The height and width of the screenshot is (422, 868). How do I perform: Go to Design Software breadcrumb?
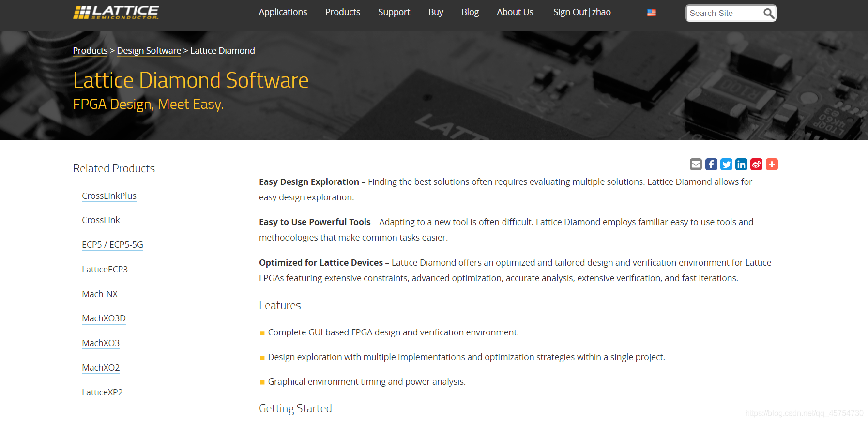pyautogui.click(x=149, y=51)
